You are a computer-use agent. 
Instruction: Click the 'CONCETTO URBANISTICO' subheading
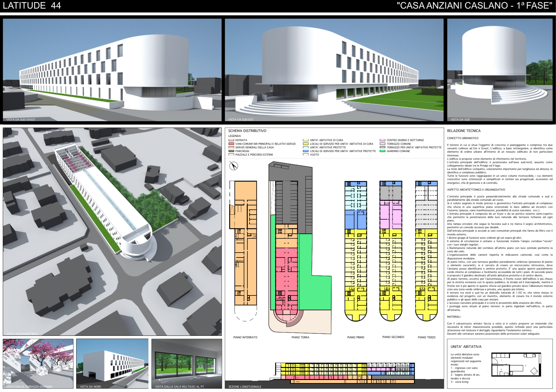(x=463, y=138)
